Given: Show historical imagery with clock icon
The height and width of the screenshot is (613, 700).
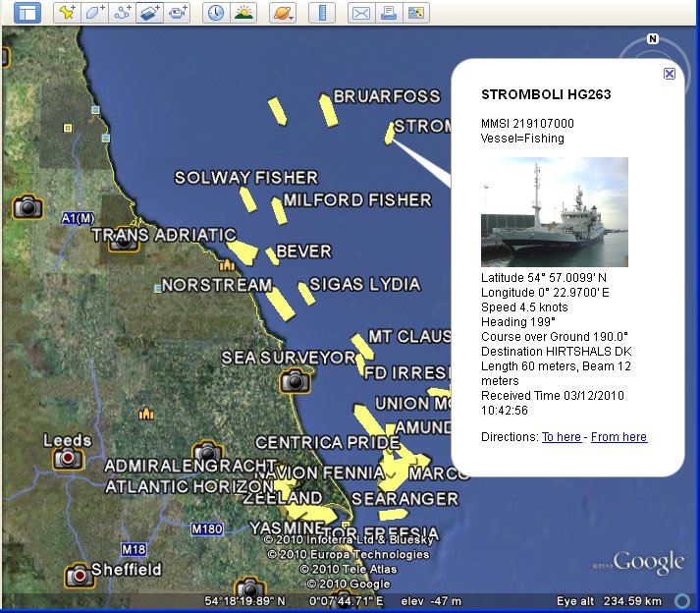Looking at the screenshot, I should (216, 12).
